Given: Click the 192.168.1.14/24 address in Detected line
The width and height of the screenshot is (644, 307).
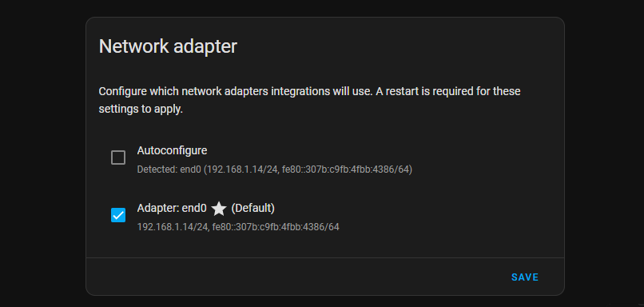Looking at the screenshot, I should (243, 169).
